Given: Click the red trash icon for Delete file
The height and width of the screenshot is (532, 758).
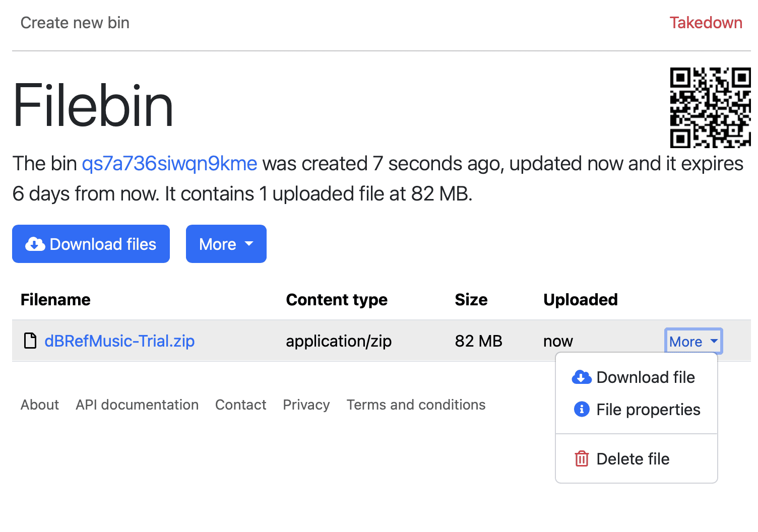Looking at the screenshot, I should pyautogui.click(x=581, y=459).
